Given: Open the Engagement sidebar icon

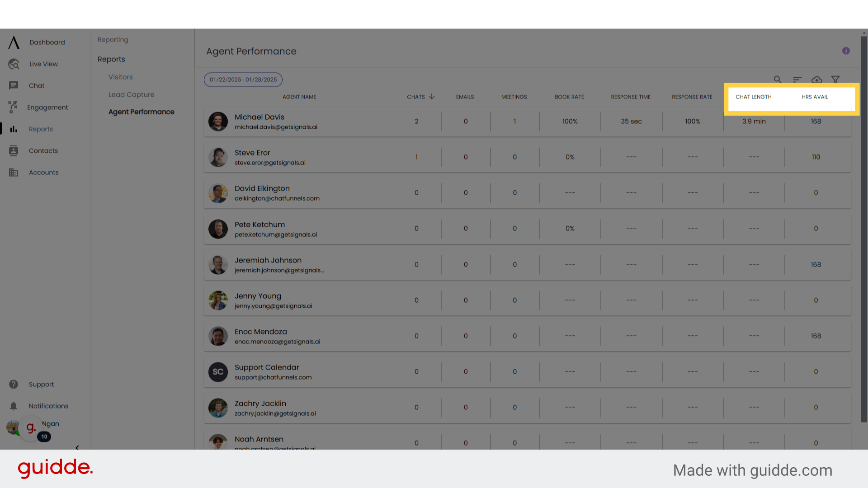Looking at the screenshot, I should tap(13, 107).
